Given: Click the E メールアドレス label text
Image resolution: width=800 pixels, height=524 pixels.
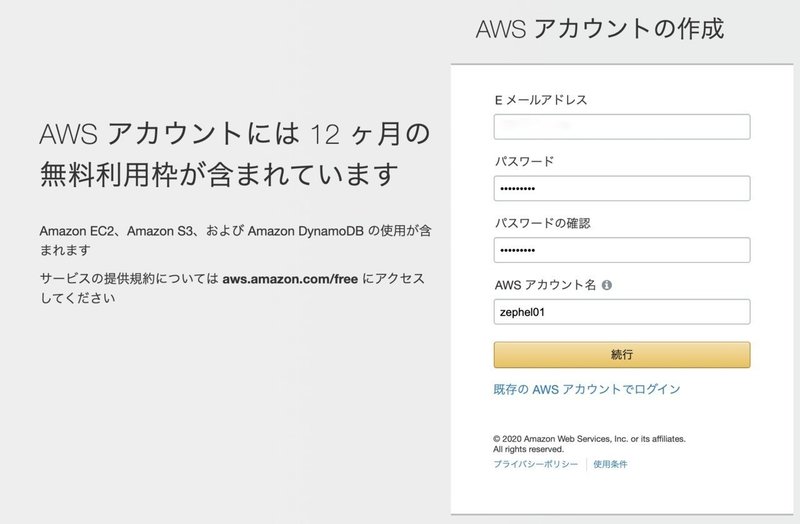Looking at the screenshot, I should point(540,100).
